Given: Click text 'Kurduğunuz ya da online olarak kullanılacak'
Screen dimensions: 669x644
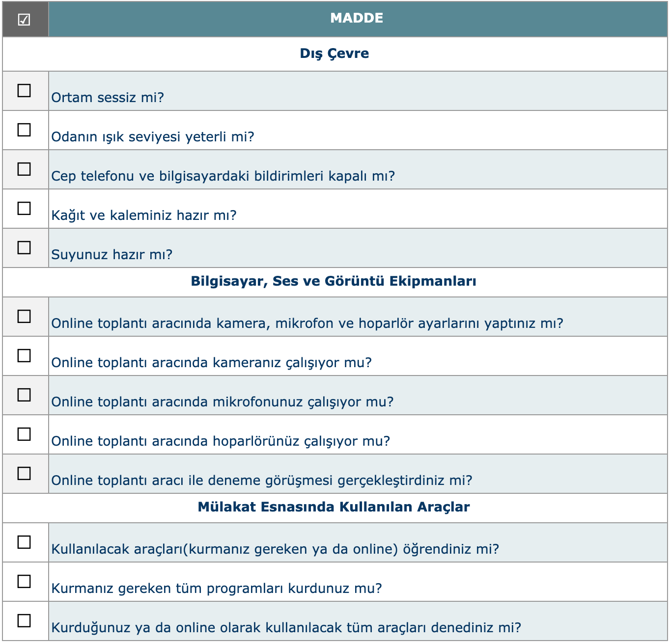Looking at the screenshot, I should tap(197, 628).
